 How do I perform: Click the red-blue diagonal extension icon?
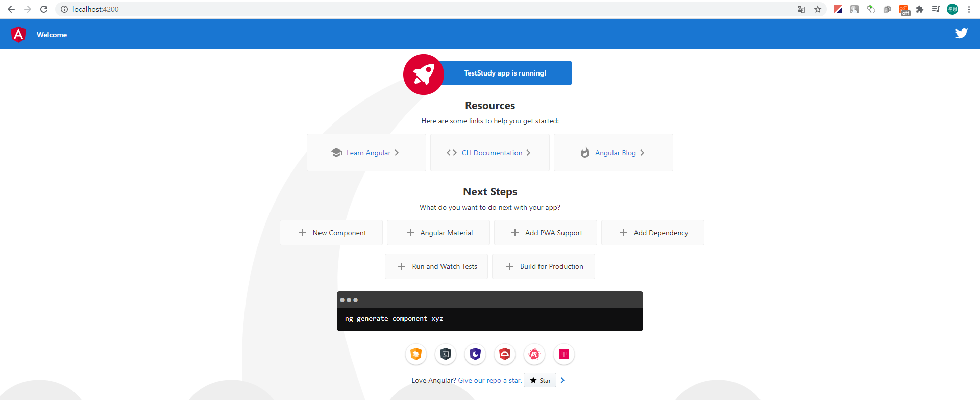[x=838, y=9]
